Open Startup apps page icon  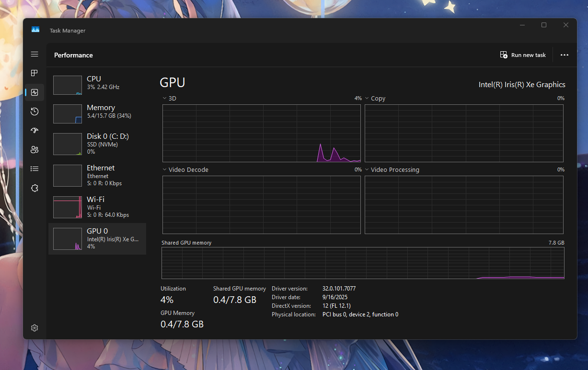coord(35,130)
